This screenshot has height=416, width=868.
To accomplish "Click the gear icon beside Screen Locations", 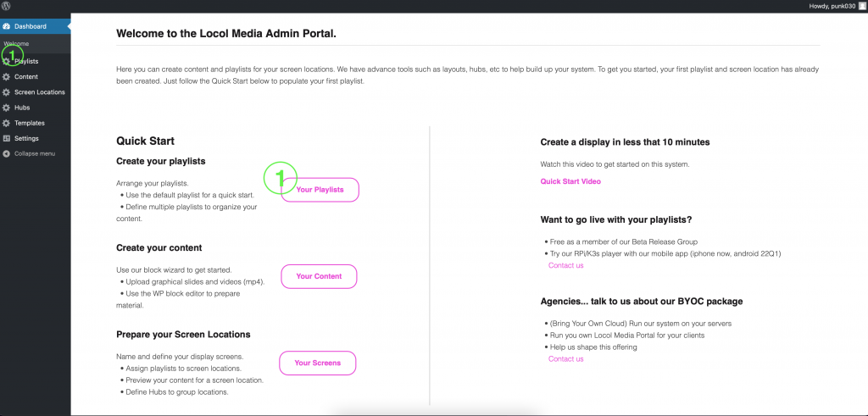I will click(7, 92).
